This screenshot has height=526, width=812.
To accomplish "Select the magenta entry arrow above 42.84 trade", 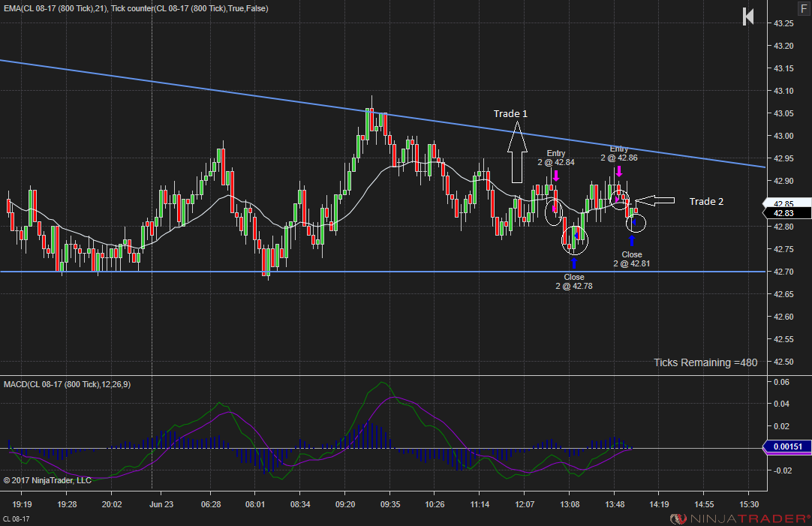I will coord(555,176).
